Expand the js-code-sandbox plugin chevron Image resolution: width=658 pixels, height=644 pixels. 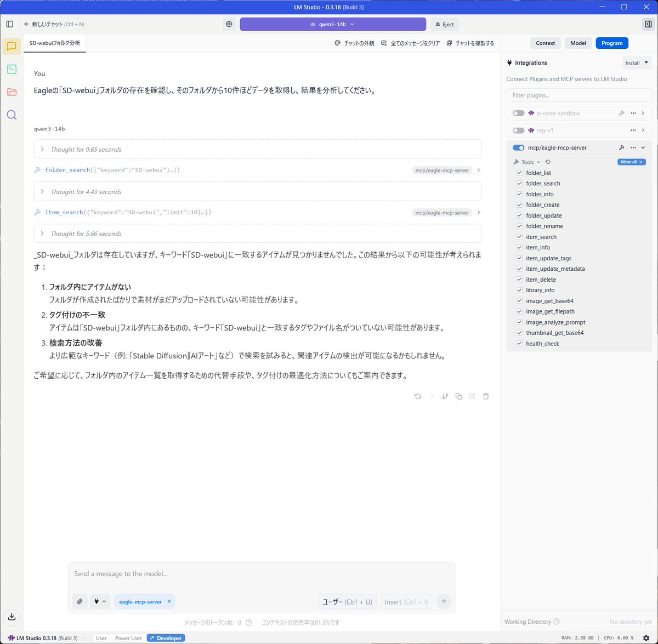pos(643,113)
